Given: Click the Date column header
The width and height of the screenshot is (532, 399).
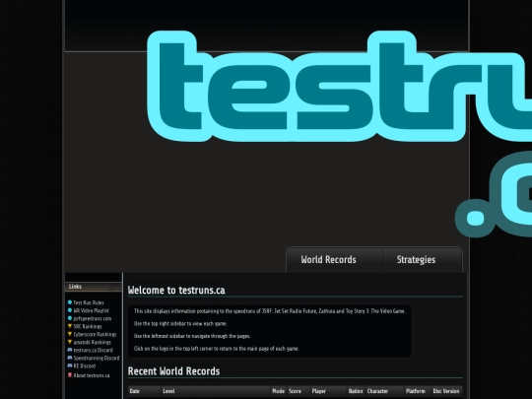Looking at the screenshot, I should (144, 391).
